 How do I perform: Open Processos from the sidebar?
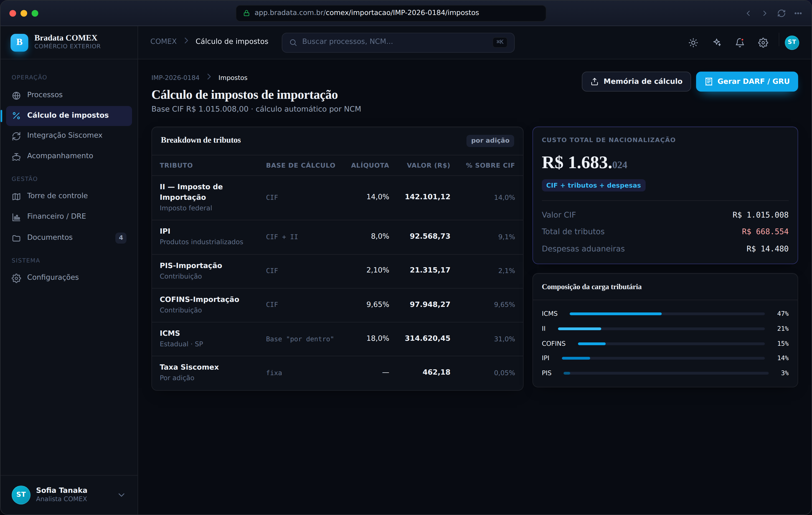(69, 95)
